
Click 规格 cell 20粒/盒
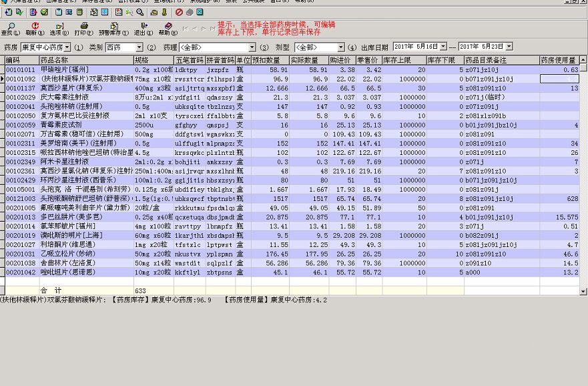click(154, 208)
